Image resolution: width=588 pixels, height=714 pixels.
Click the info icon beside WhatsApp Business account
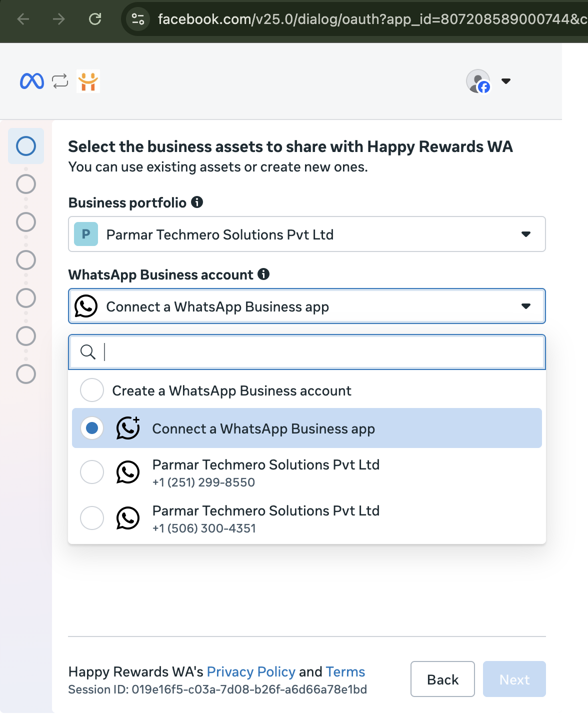pos(263,274)
